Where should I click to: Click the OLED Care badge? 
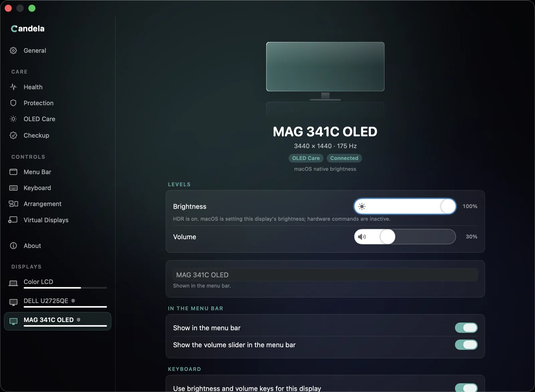click(x=306, y=158)
